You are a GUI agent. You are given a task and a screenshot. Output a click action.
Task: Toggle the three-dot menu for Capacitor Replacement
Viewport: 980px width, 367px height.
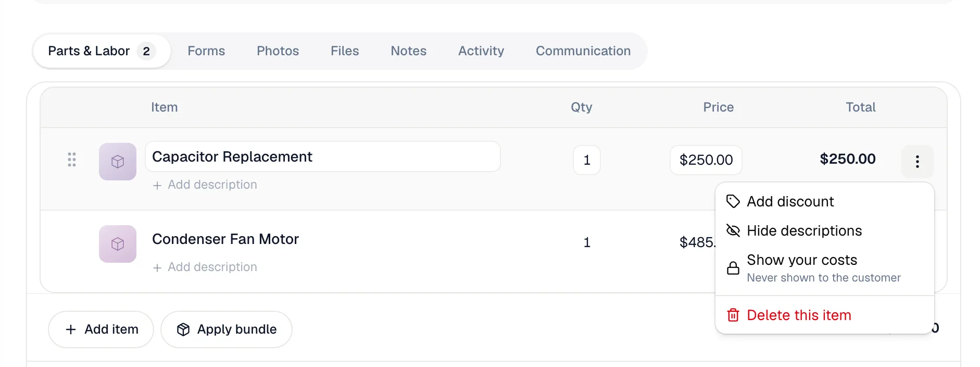pyautogui.click(x=918, y=161)
